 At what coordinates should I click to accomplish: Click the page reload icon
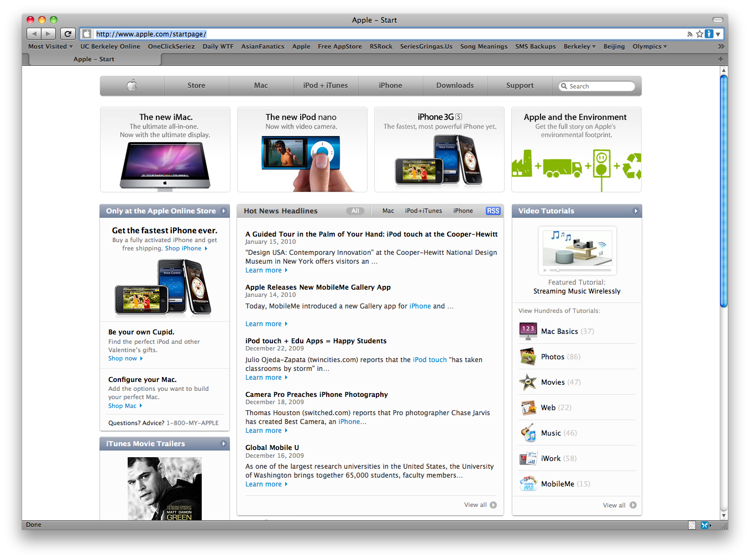pyautogui.click(x=67, y=33)
